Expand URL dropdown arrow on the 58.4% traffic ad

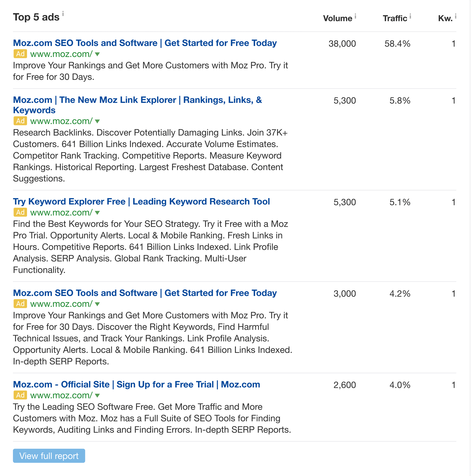(x=97, y=54)
